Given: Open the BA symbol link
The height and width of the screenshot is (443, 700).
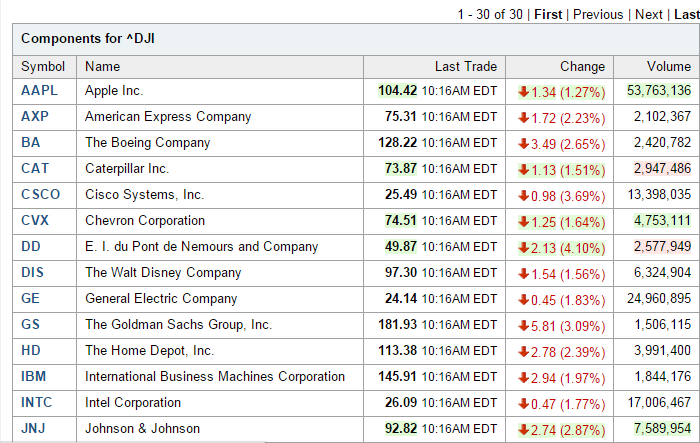Looking at the screenshot, I should click(x=31, y=142).
